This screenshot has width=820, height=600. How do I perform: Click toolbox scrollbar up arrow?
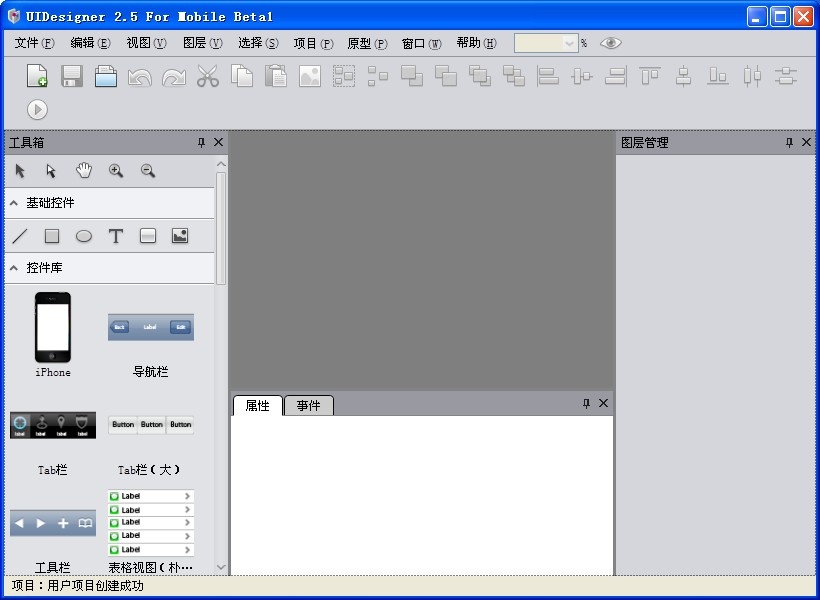tap(221, 164)
